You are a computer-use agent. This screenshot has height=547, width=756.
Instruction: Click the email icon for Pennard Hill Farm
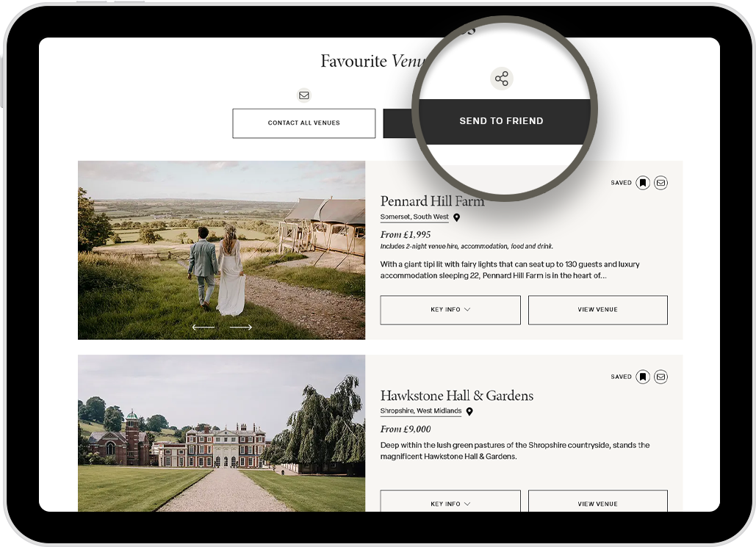[x=660, y=183]
